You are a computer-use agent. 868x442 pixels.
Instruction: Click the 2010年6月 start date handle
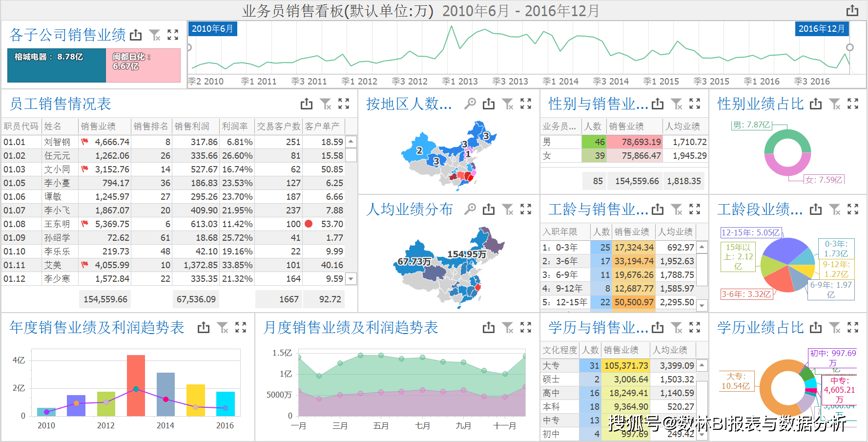tap(212, 29)
